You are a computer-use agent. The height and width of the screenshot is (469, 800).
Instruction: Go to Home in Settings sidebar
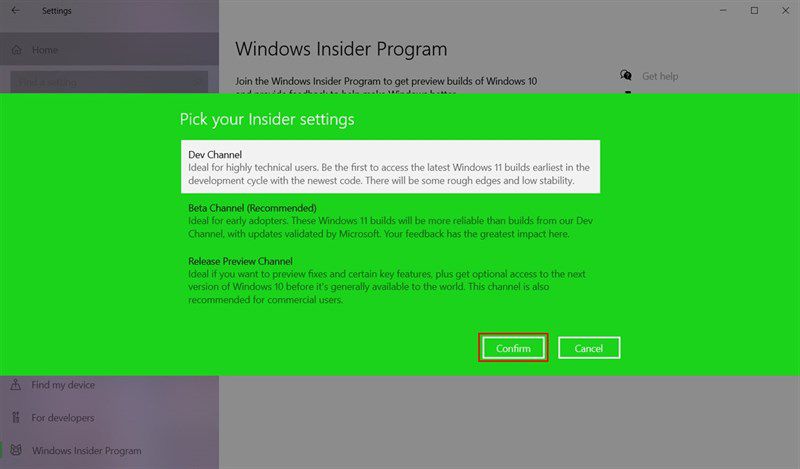(109, 50)
